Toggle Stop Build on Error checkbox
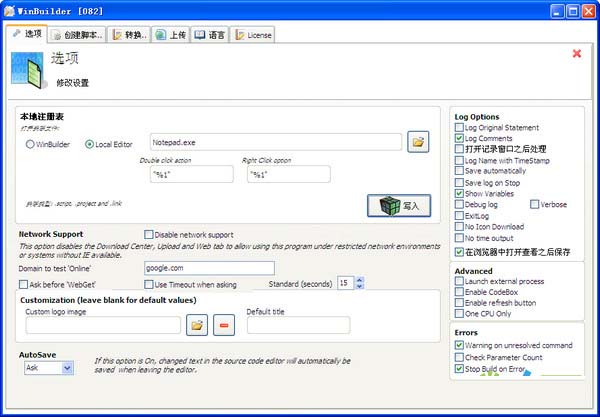This screenshot has height=417, width=600. tap(459, 369)
